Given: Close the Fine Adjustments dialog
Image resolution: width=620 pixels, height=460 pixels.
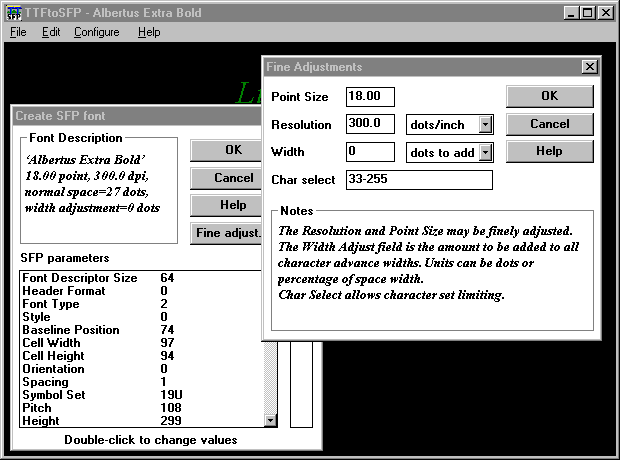Looking at the screenshot, I should (x=590, y=67).
